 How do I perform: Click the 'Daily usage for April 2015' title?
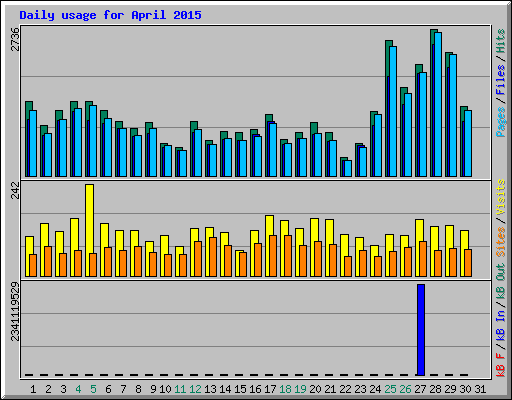[x=110, y=15]
